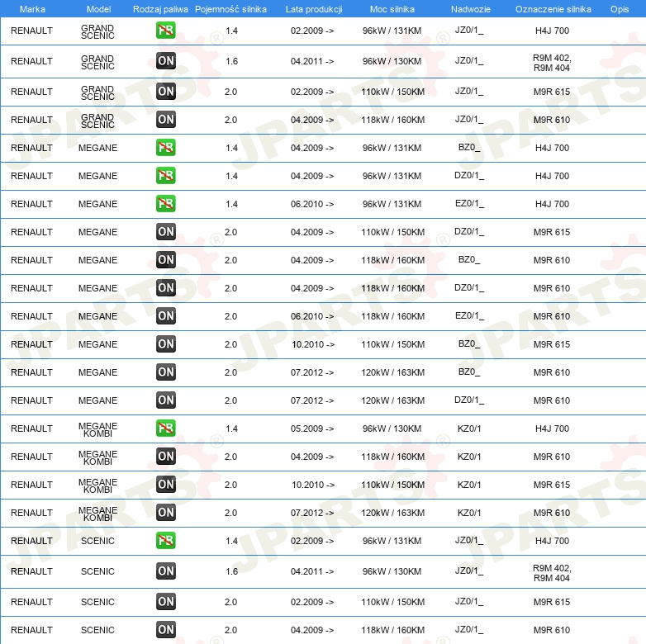Click the PB petrol icon for Megane Kombi 1.4
646x644 pixels.
165,429
